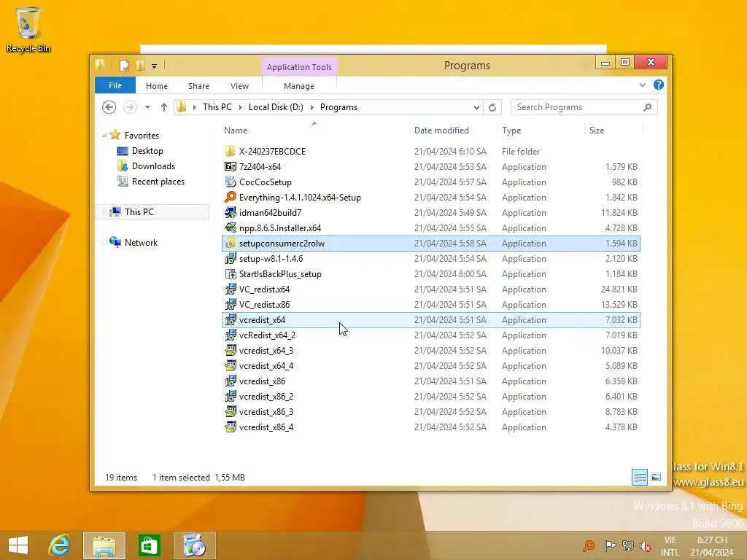Select the setupconsumerc2rolw file icon
This screenshot has width=747, height=560.
pos(230,244)
